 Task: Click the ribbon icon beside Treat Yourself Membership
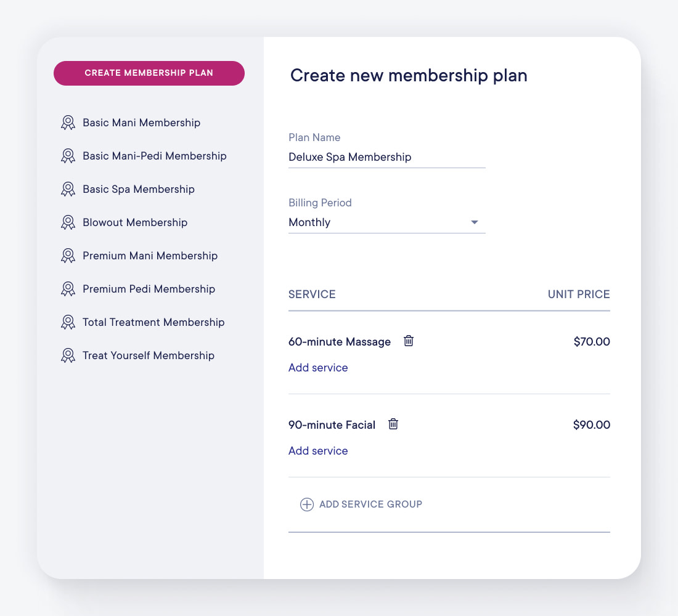[x=68, y=355]
